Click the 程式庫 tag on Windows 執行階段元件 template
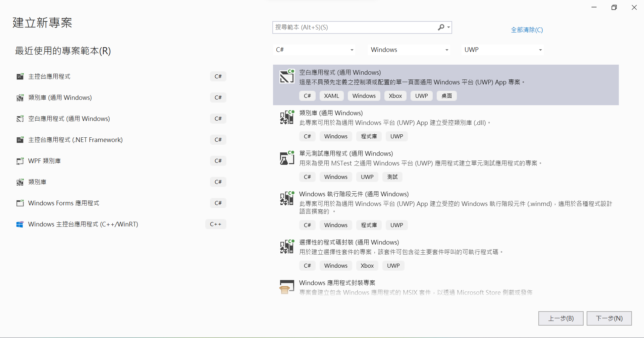 (369, 225)
